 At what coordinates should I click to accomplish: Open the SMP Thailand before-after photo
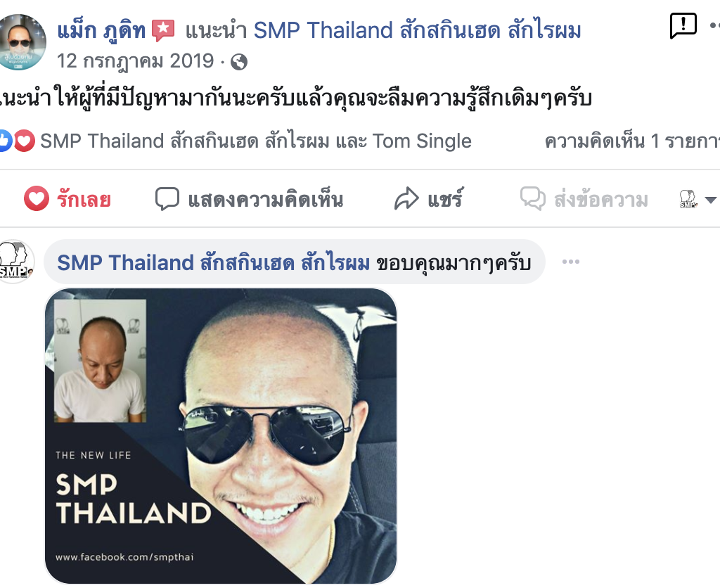(221, 436)
